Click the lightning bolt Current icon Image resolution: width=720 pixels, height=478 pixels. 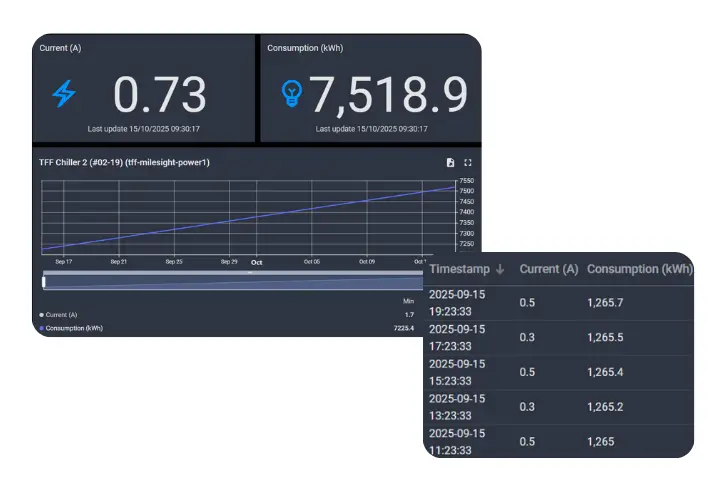tap(64, 94)
